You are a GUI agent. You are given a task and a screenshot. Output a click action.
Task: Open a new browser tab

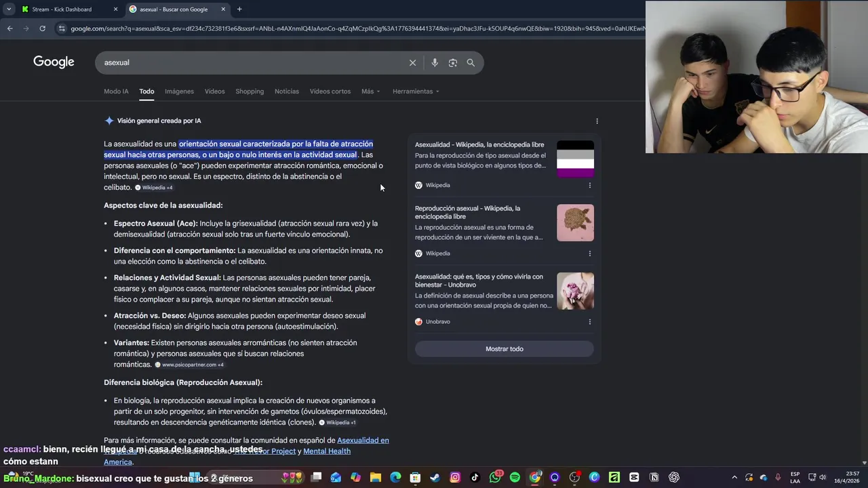(239, 9)
